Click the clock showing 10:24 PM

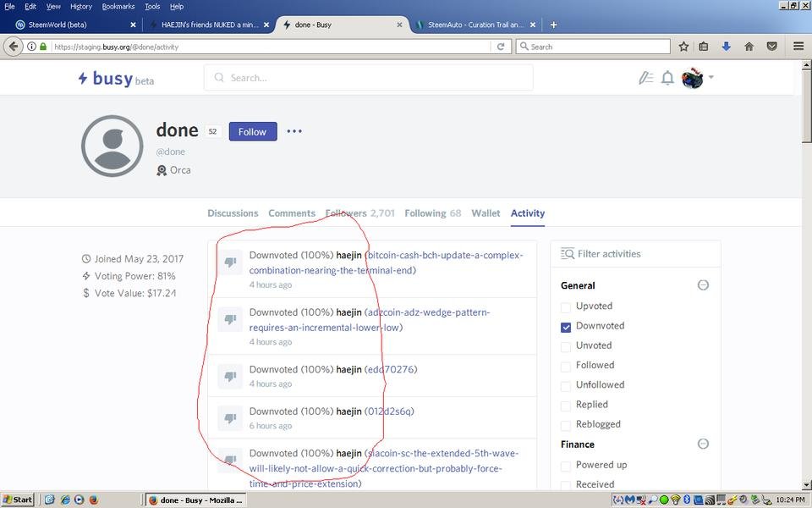tap(790, 500)
